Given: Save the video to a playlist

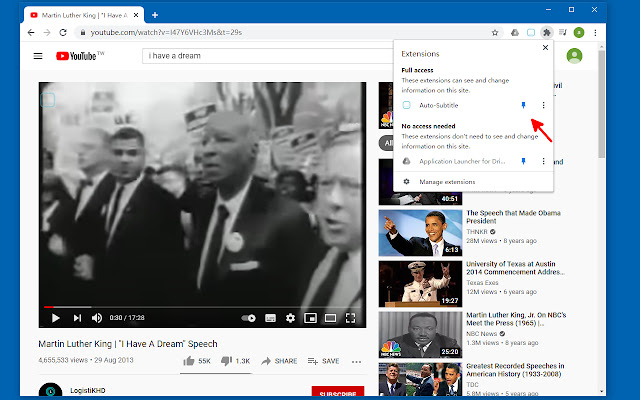Looking at the screenshot, I should (324, 361).
